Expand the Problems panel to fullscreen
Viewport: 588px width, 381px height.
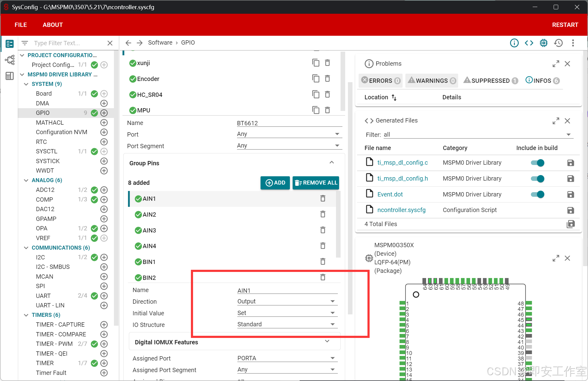click(x=556, y=64)
